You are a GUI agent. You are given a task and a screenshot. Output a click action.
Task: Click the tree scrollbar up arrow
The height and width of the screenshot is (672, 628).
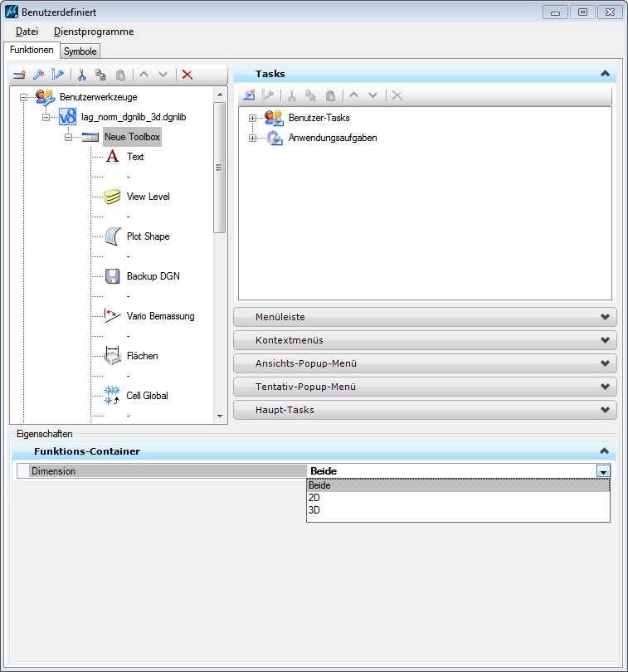(x=220, y=95)
